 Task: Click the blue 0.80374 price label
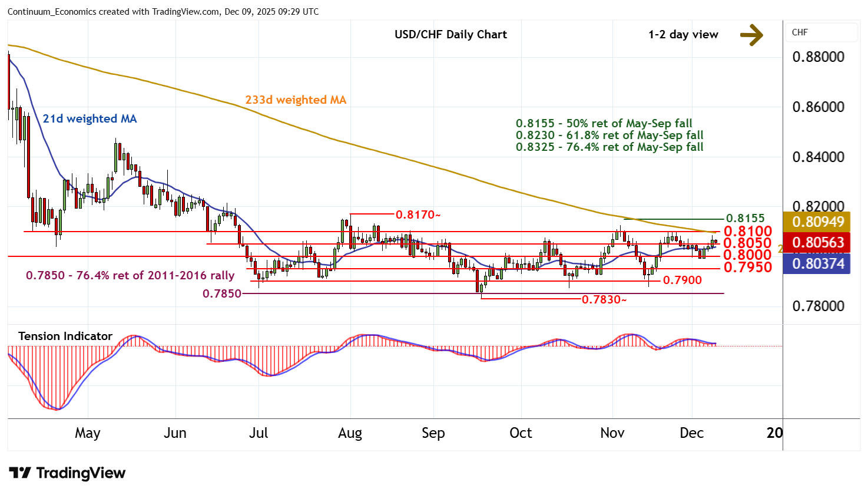[x=818, y=263]
